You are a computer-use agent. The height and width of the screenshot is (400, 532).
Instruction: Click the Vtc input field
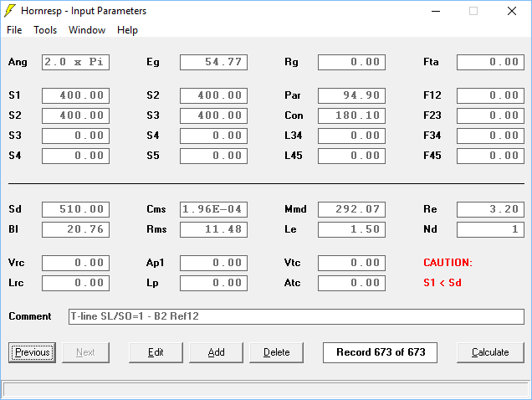[352, 263]
